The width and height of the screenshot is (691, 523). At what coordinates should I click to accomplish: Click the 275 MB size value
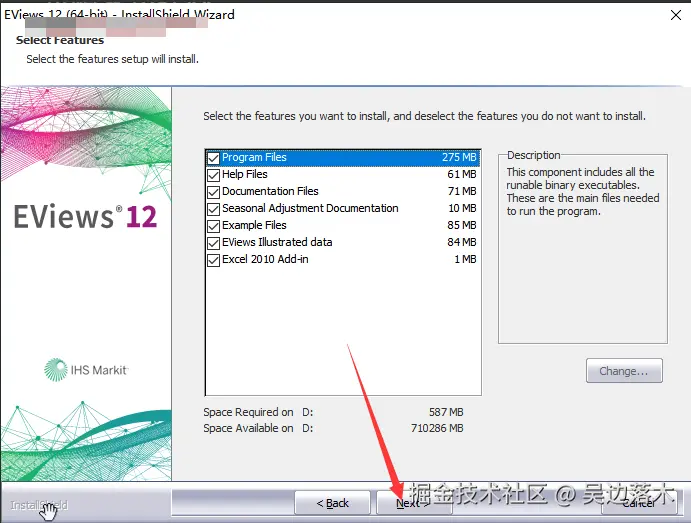coord(459,157)
